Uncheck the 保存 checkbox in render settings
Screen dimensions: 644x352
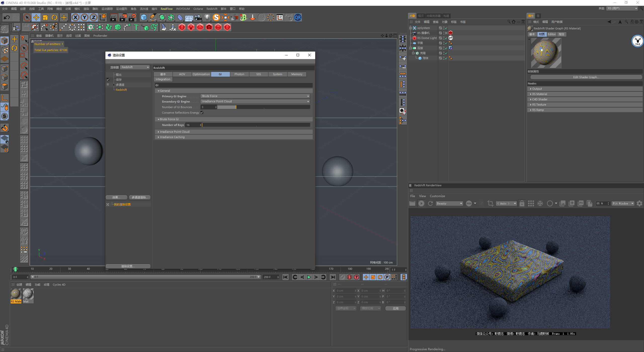click(x=108, y=79)
